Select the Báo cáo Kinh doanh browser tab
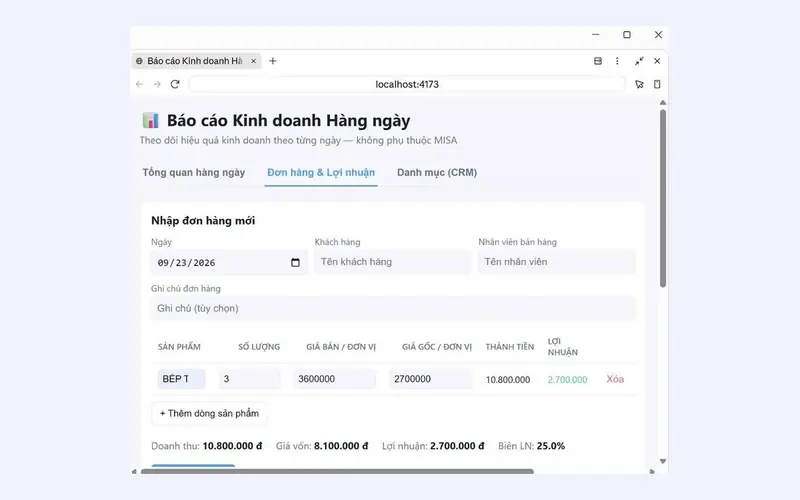 (196, 61)
